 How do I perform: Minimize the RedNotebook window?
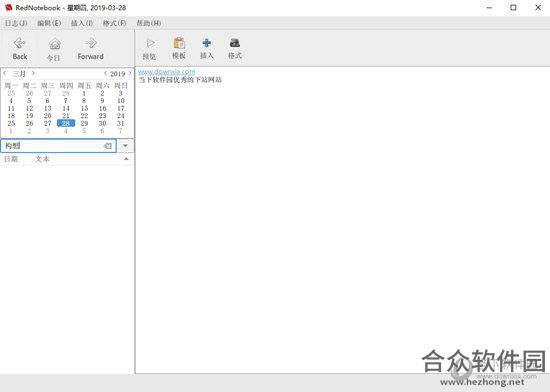click(489, 7)
